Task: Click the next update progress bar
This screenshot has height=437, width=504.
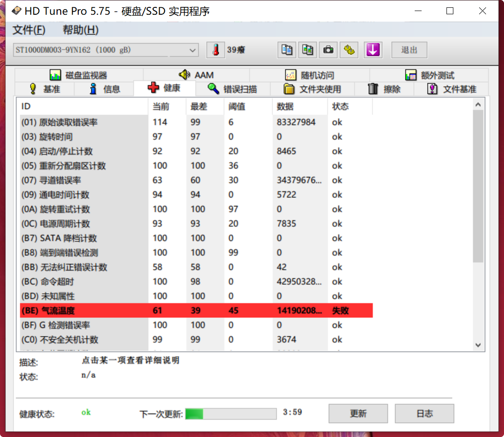Action: 231,414
